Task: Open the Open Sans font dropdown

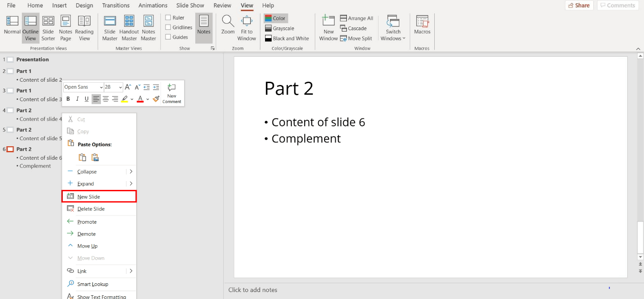Action: 101,87
